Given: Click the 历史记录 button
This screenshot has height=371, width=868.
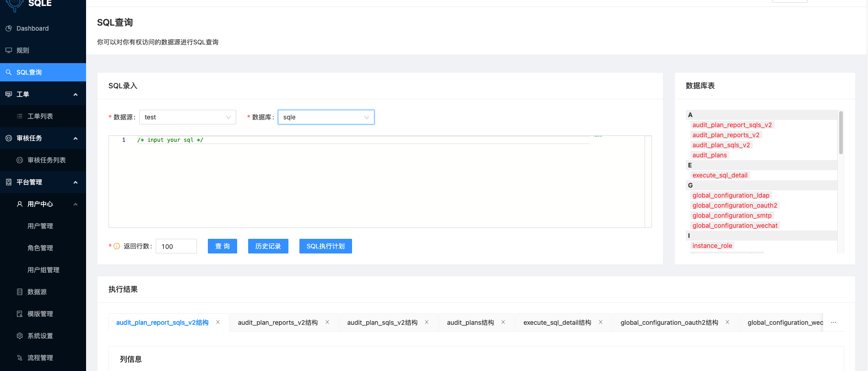Looking at the screenshot, I should point(268,246).
